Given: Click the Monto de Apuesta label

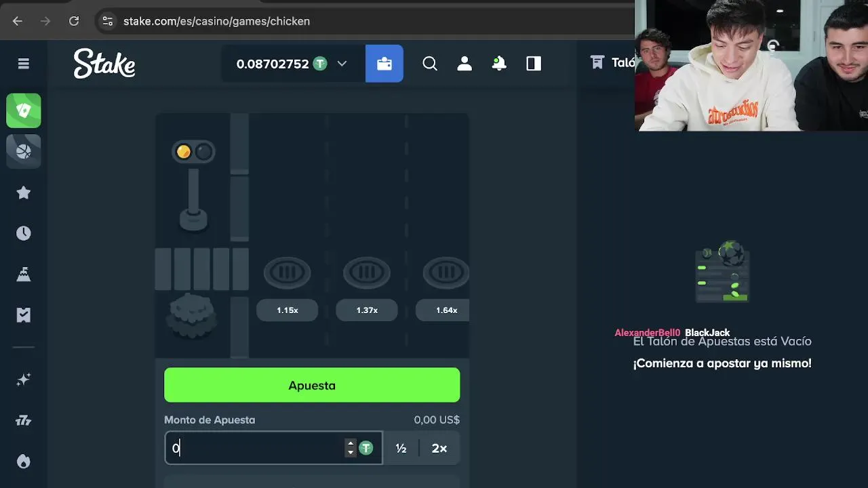Looking at the screenshot, I should click(x=210, y=420).
